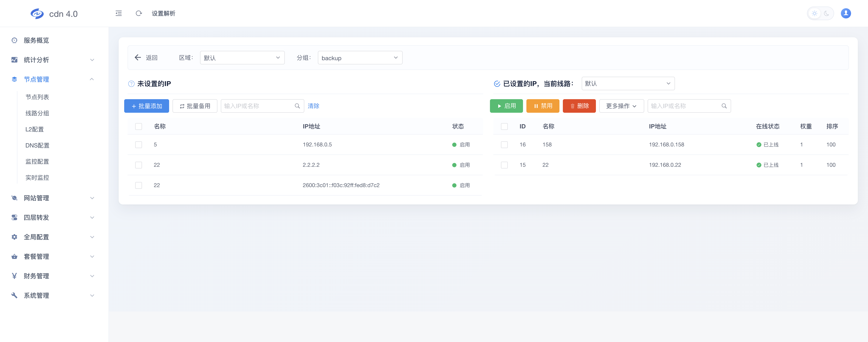This screenshot has width=868, height=342.
Task: Check the row for 192.168.0.158
Action: [504, 145]
